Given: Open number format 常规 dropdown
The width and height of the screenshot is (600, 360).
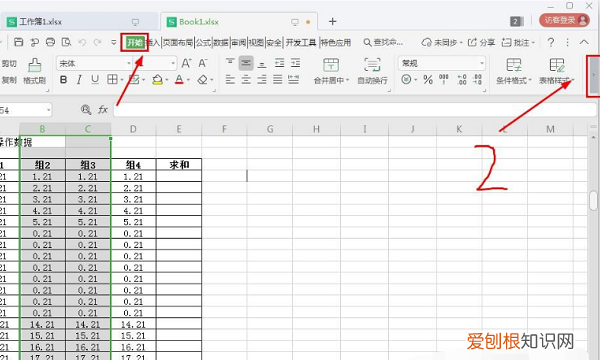Looking at the screenshot, I should [482, 63].
